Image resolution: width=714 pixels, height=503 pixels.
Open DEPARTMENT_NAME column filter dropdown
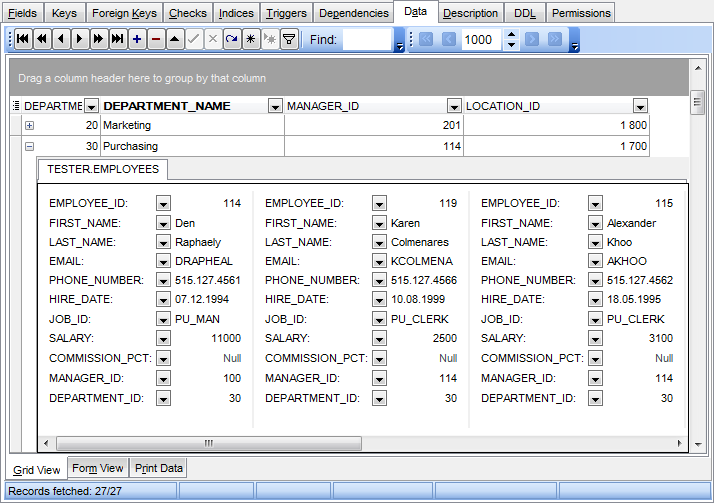pyautogui.click(x=275, y=106)
